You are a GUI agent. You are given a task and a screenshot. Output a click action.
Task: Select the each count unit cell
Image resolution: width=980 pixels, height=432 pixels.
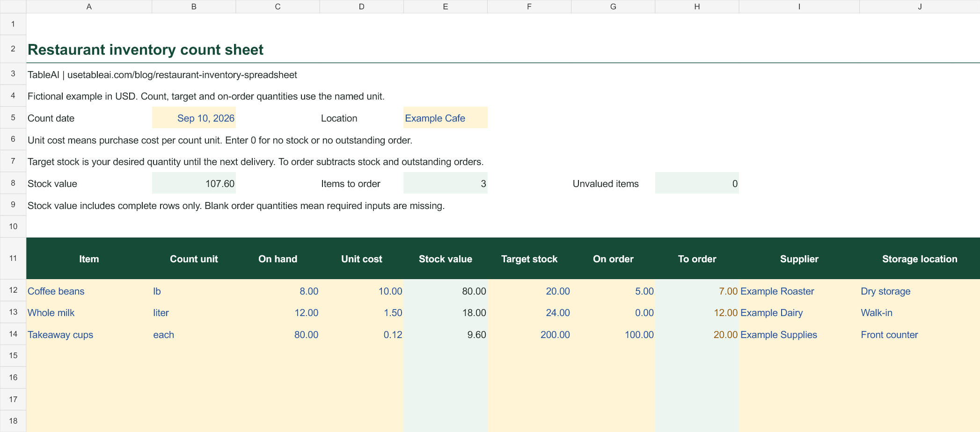coord(194,334)
